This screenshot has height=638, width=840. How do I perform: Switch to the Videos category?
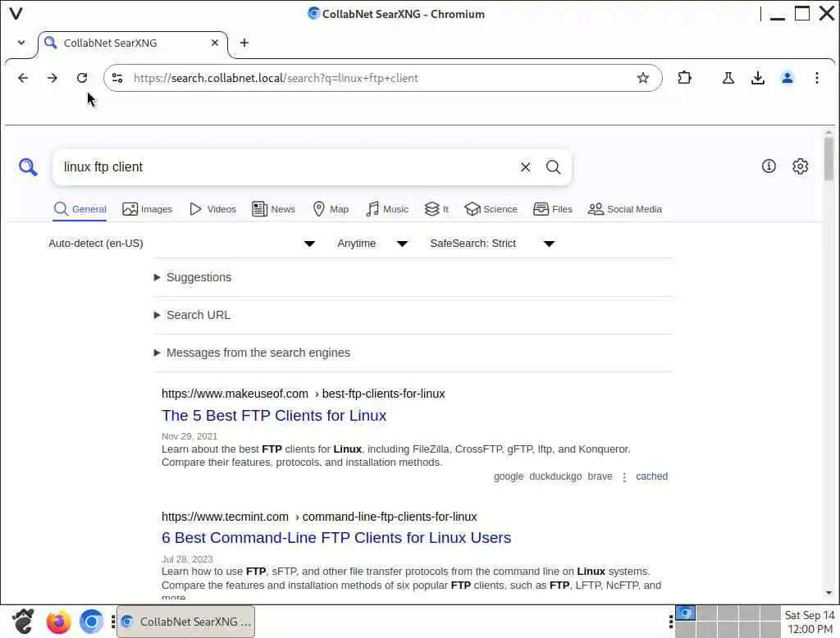tap(213, 209)
